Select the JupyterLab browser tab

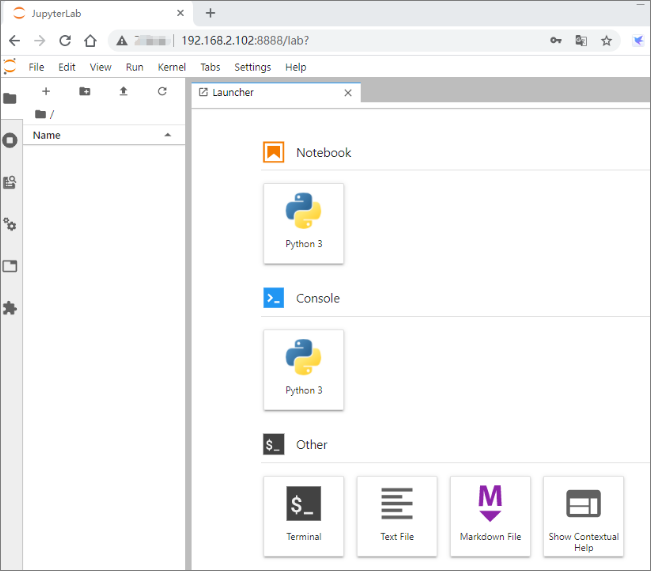point(98,13)
